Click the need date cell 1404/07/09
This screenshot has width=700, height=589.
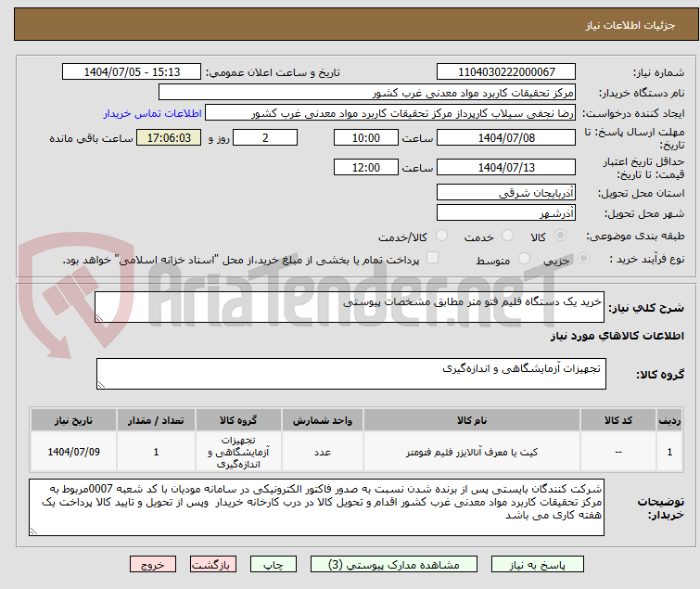73,452
